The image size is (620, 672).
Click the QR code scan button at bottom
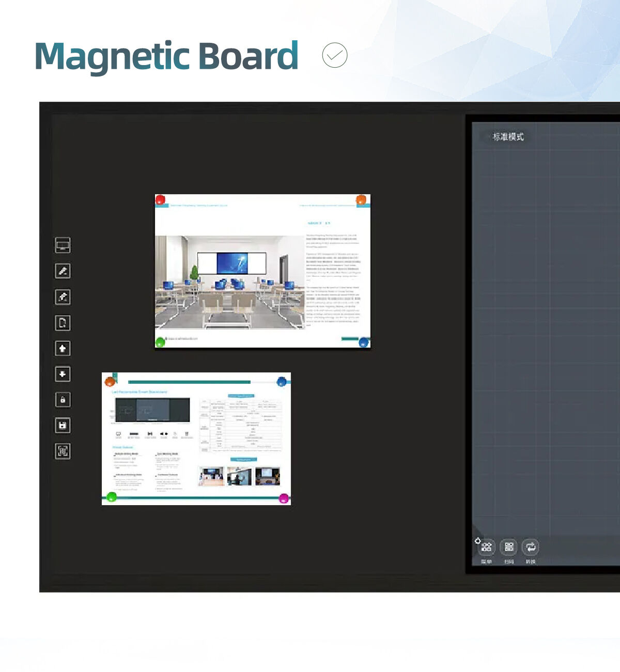[x=509, y=547]
